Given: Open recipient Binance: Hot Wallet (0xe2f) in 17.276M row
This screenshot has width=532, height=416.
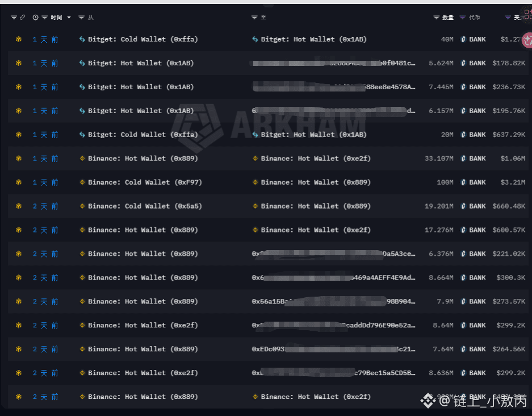Looking at the screenshot, I should coord(316,230).
